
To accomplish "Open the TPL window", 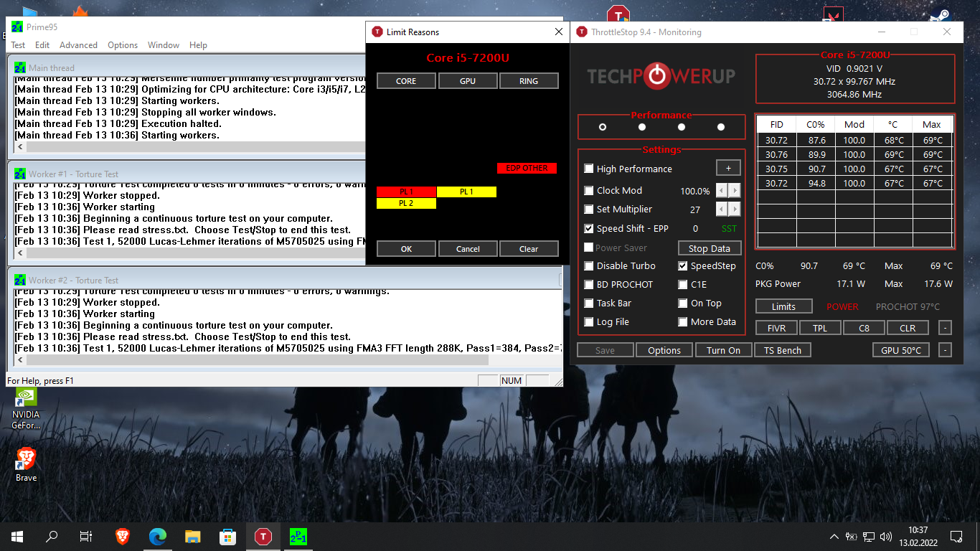I will [819, 328].
